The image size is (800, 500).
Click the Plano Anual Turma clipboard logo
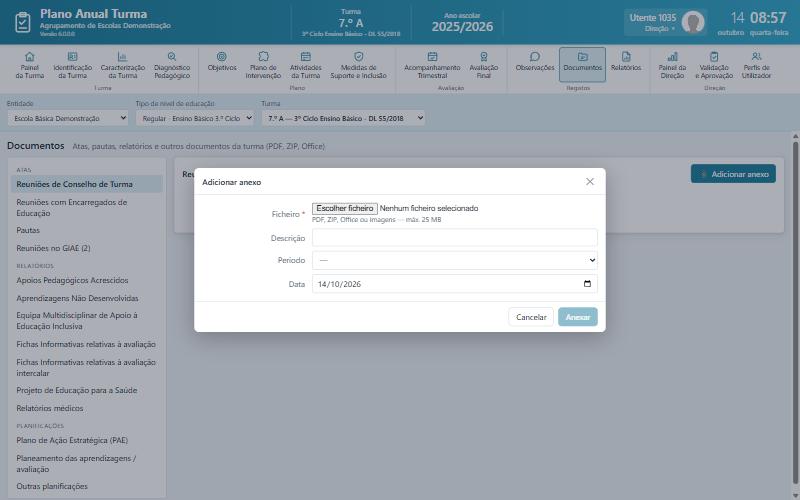[x=22, y=22]
